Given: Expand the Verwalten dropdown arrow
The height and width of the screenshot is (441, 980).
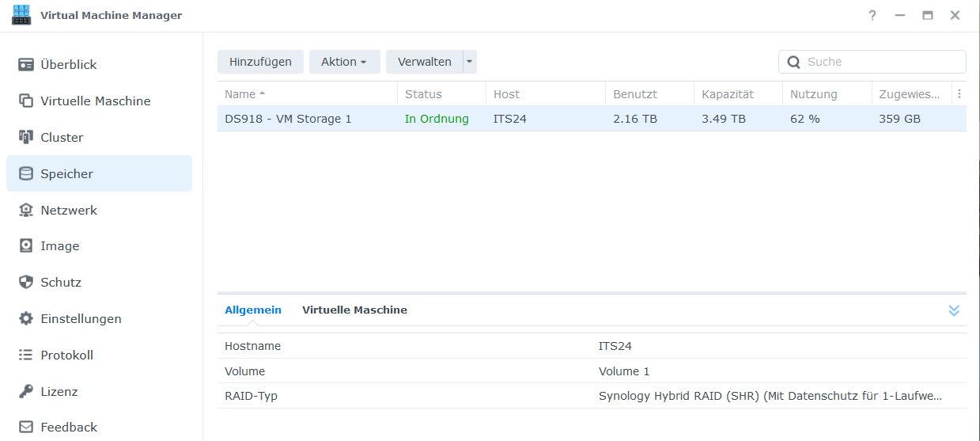Looking at the screenshot, I should pos(469,62).
